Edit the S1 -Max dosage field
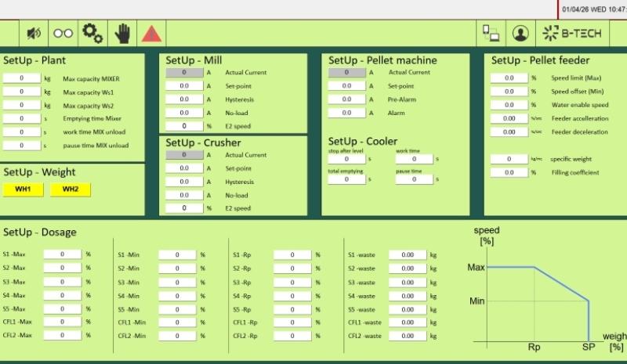Screen dimensions: 627x364 pyautogui.click(x=63, y=254)
